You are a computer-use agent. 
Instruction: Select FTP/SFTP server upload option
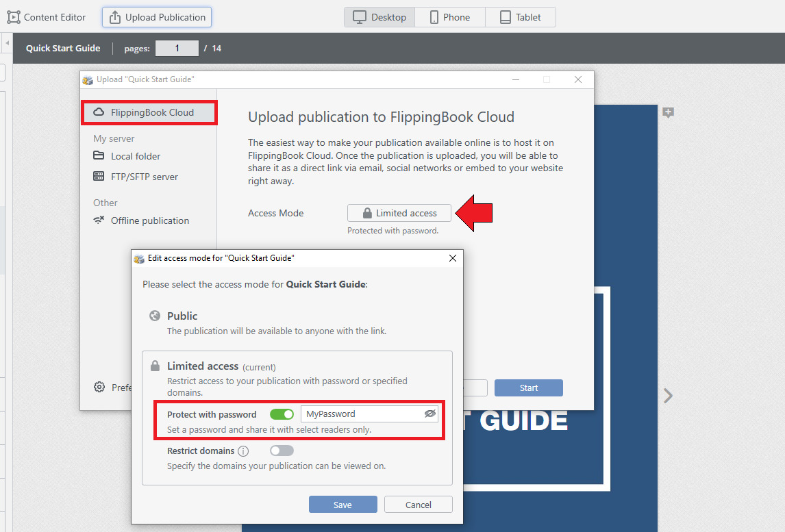pyautogui.click(x=135, y=177)
